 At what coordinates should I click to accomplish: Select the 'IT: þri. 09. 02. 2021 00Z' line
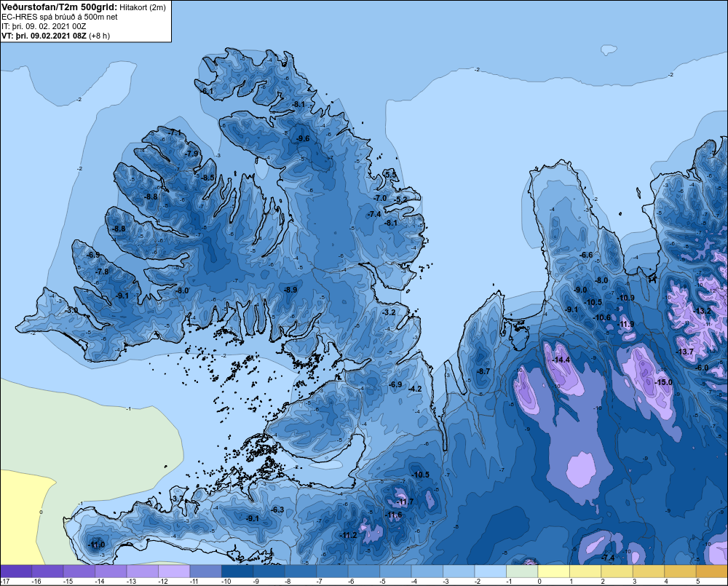click(x=44, y=26)
